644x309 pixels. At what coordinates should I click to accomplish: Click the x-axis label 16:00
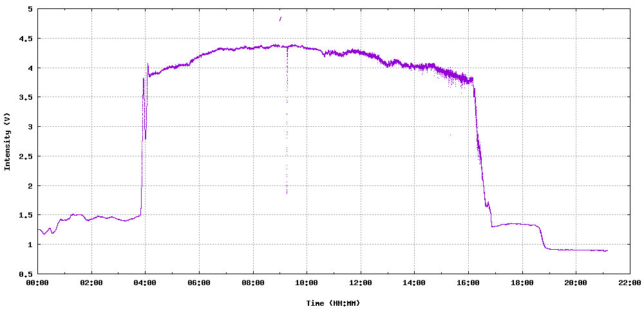tap(468, 283)
